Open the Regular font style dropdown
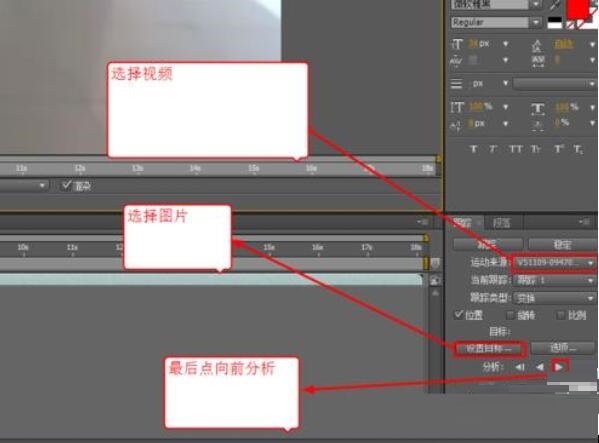Image resolution: width=599 pixels, height=443 pixels. click(x=536, y=23)
